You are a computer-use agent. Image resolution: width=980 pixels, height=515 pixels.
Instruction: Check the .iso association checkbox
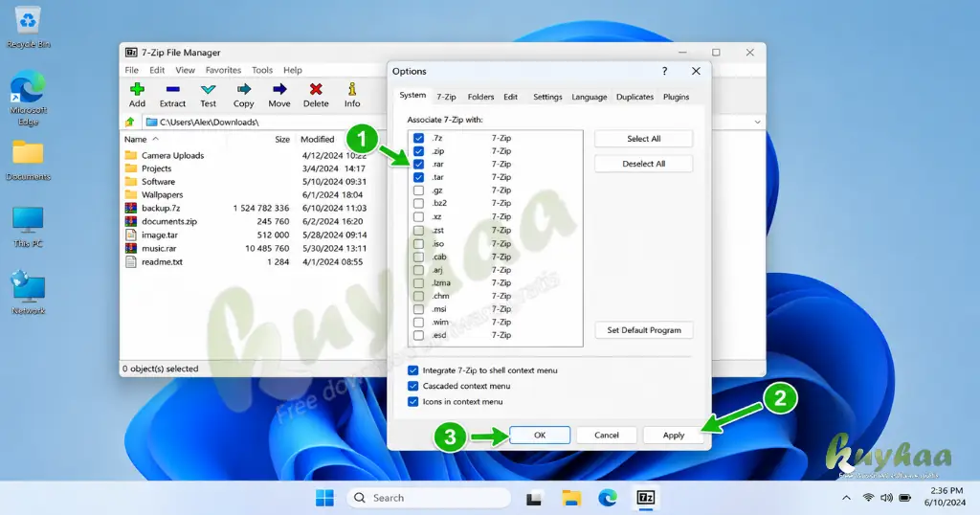click(419, 244)
